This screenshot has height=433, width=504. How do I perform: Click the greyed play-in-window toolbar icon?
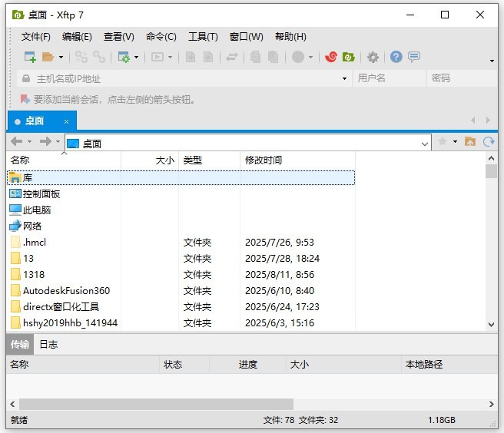(157, 57)
